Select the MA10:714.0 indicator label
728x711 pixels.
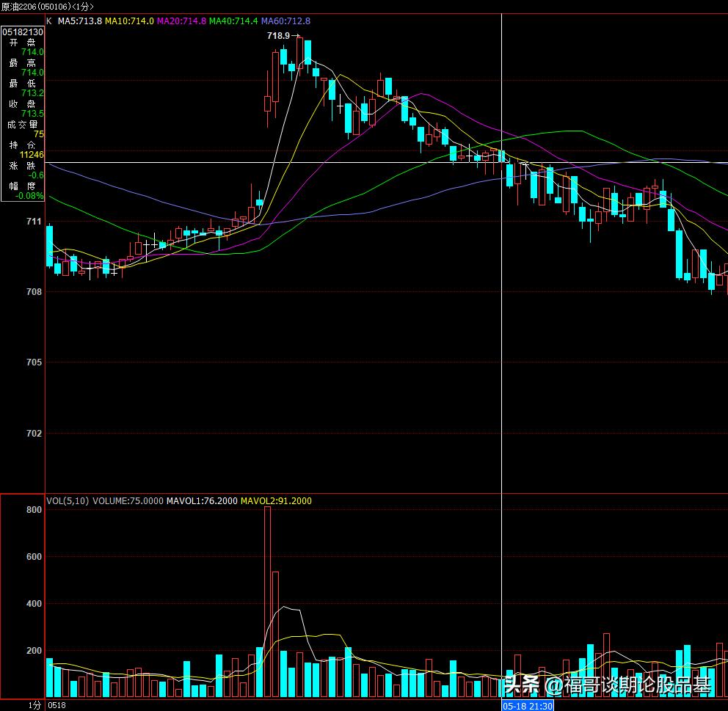(130, 21)
